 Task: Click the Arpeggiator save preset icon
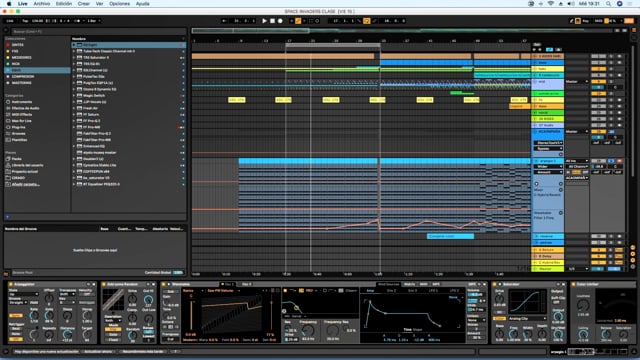tap(94, 284)
